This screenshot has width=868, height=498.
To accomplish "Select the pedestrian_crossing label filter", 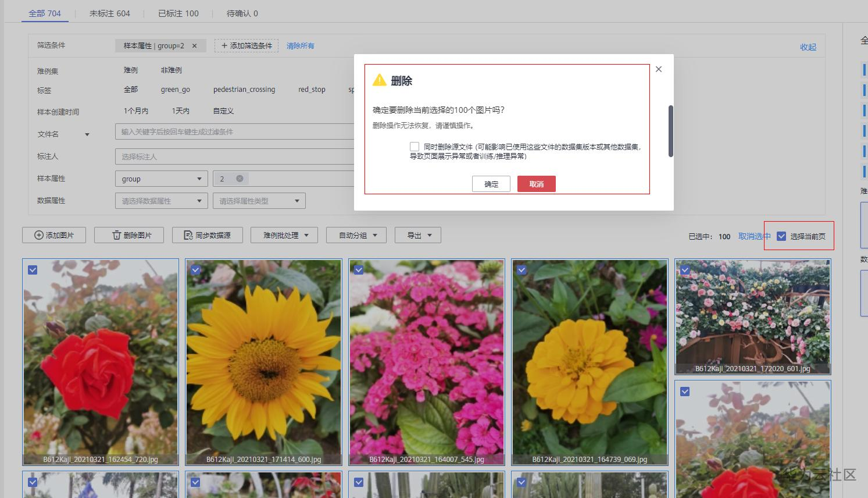I will pyautogui.click(x=244, y=90).
